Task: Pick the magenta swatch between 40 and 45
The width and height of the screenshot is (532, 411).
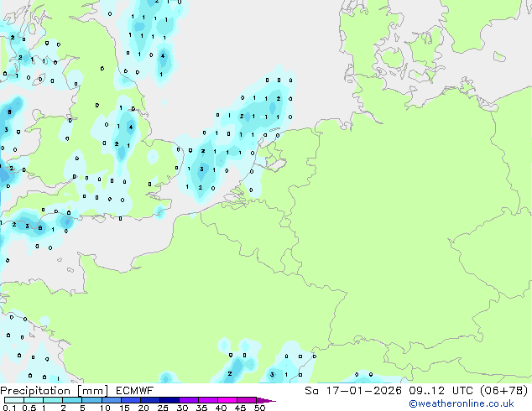Action: click(227, 400)
